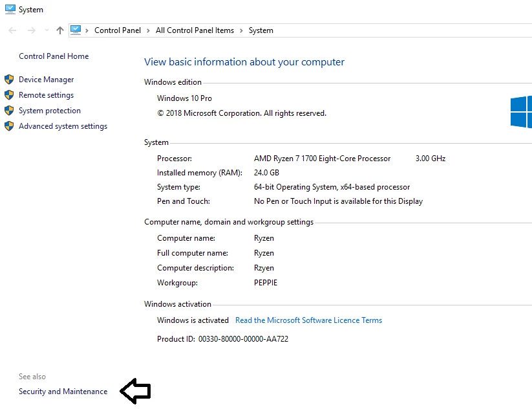Select the 64-bit Operating System text
The width and height of the screenshot is (532, 409).
tap(332, 187)
